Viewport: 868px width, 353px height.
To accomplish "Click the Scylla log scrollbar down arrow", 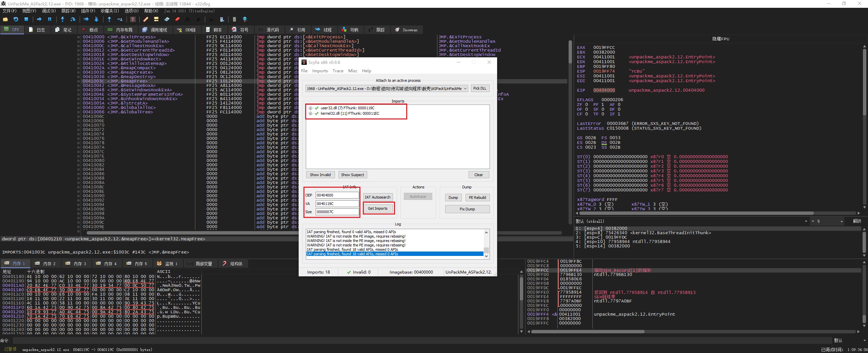I will click(x=487, y=256).
